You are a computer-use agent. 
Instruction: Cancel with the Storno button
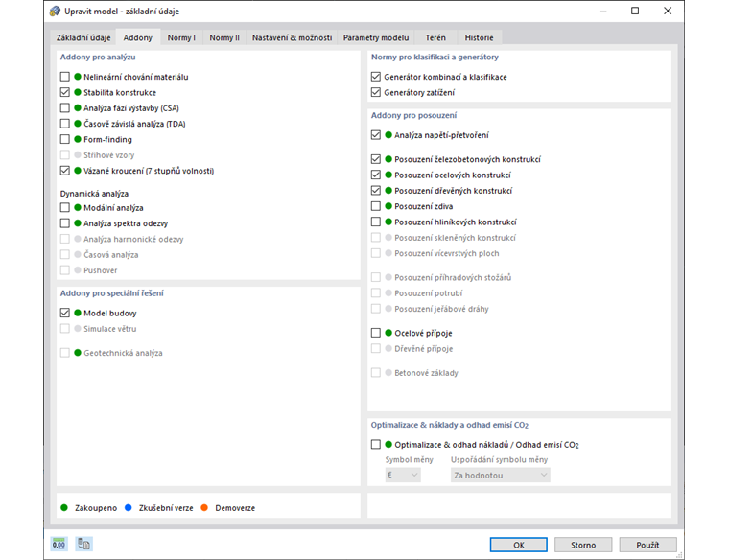click(x=583, y=545)
